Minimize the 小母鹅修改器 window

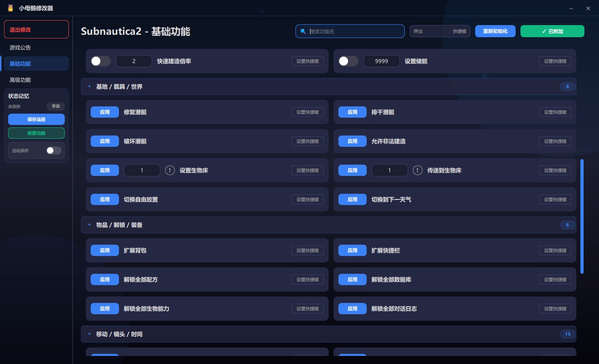(571, 8)
